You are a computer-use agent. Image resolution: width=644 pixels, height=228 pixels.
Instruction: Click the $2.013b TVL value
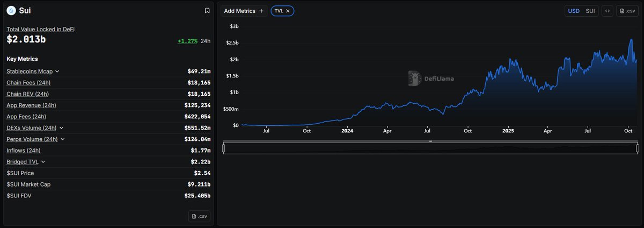coord(25,40)
